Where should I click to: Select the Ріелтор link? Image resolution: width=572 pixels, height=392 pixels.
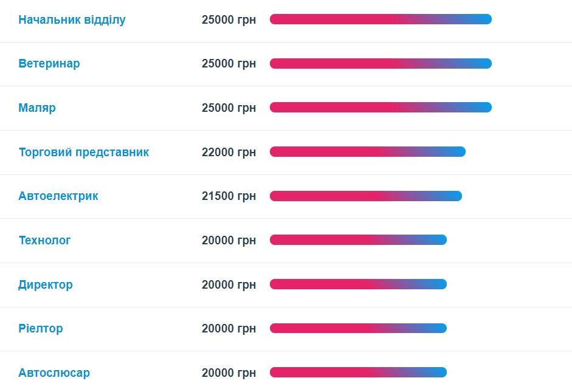(x=41, y=329)
